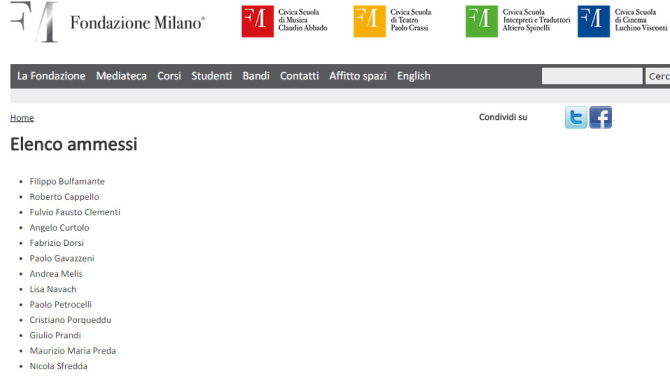Click the Cerca search button

pyautogui.click(x=658, y=76)
